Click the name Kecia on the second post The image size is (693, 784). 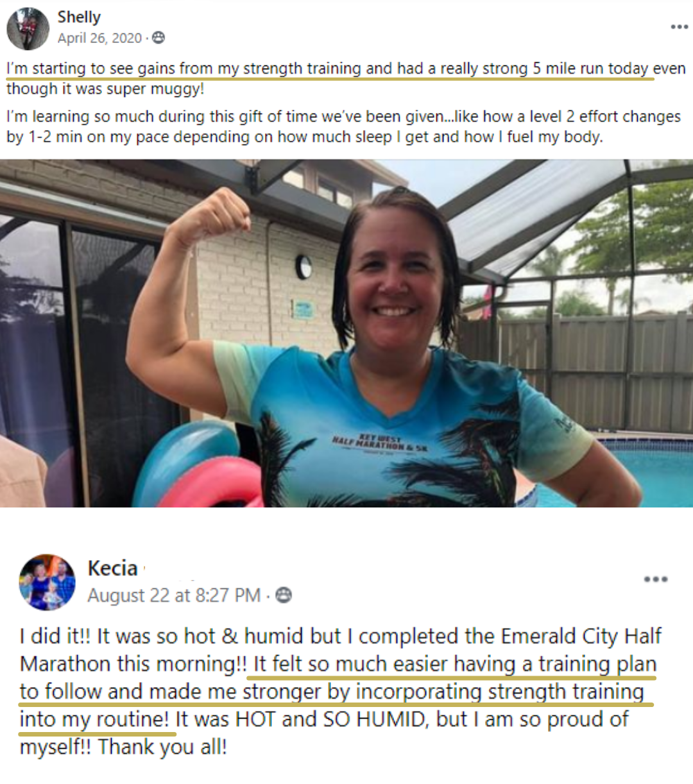[x=112, y=568]
